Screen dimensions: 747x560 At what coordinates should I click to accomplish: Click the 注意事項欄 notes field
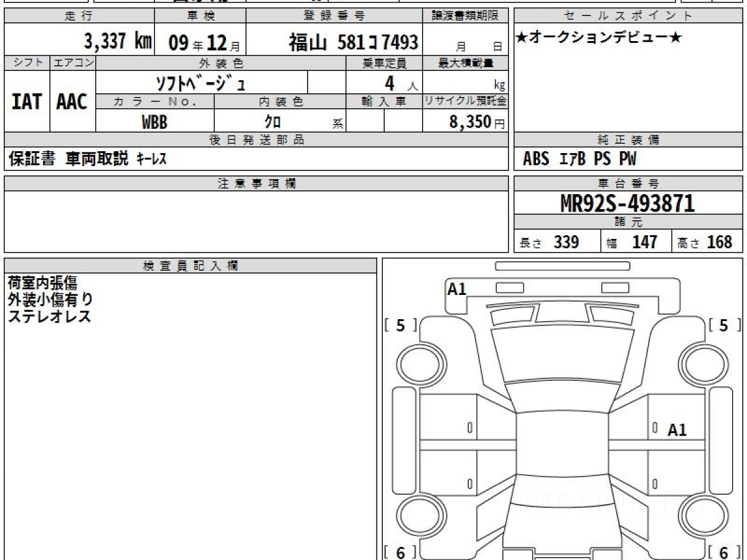click(x=256, y=221)
